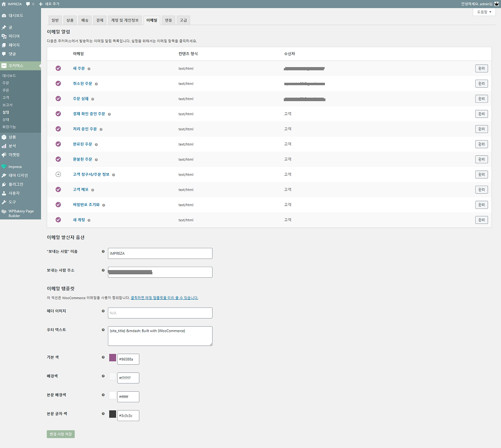
Task: Disable the 새 주문 email notification toggle
Action: click(x=58, y=68)
